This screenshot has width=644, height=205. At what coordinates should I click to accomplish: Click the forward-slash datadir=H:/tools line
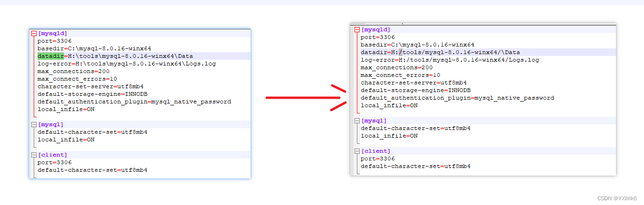(x=440, y=52)
